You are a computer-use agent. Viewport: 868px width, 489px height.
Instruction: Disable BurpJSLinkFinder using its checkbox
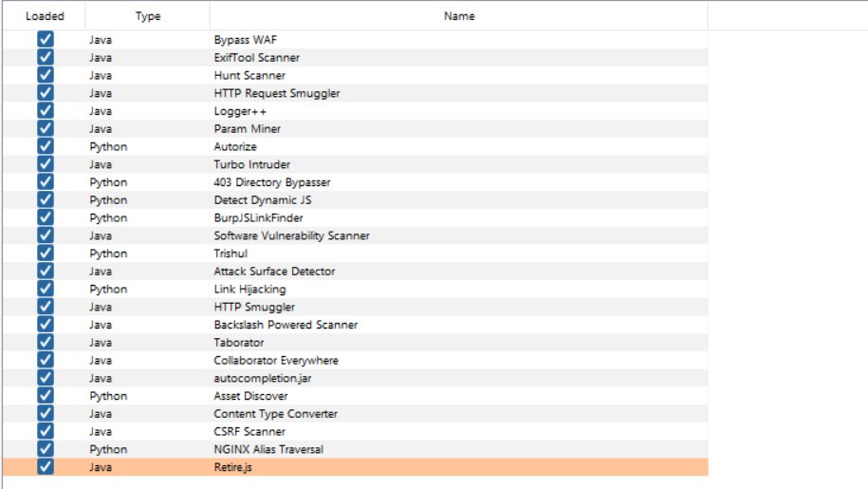(x=46, y=217)
